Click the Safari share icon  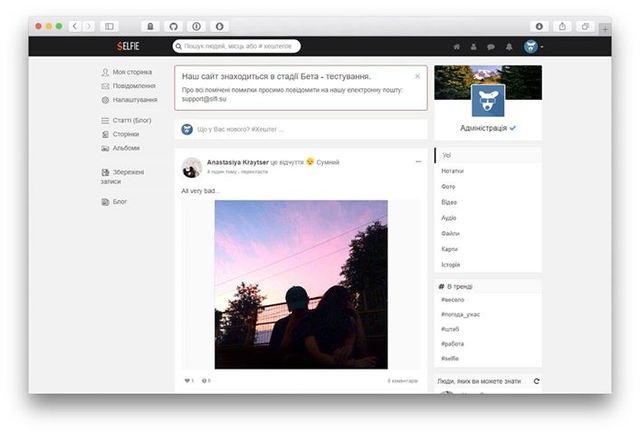point(562,25)
